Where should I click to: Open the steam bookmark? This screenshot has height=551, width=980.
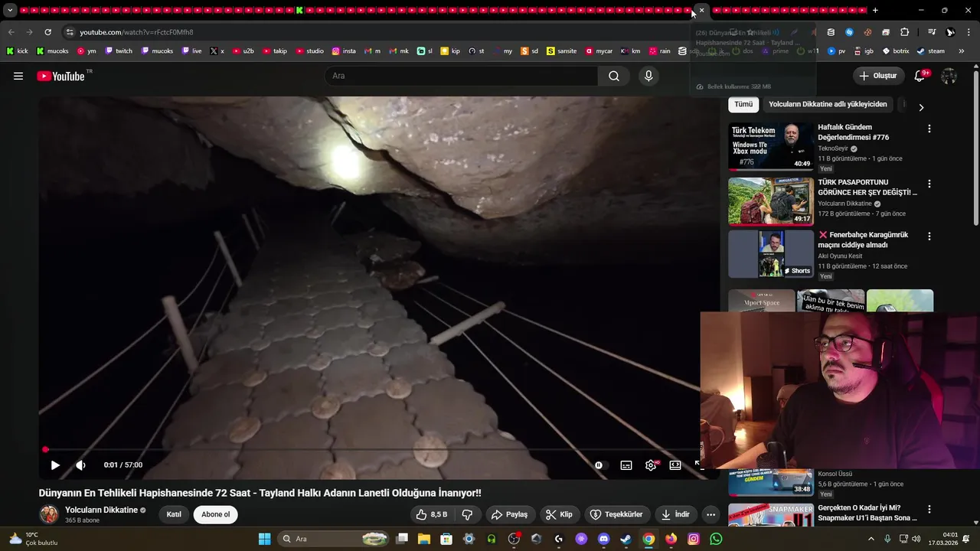[x=930, y=51]
